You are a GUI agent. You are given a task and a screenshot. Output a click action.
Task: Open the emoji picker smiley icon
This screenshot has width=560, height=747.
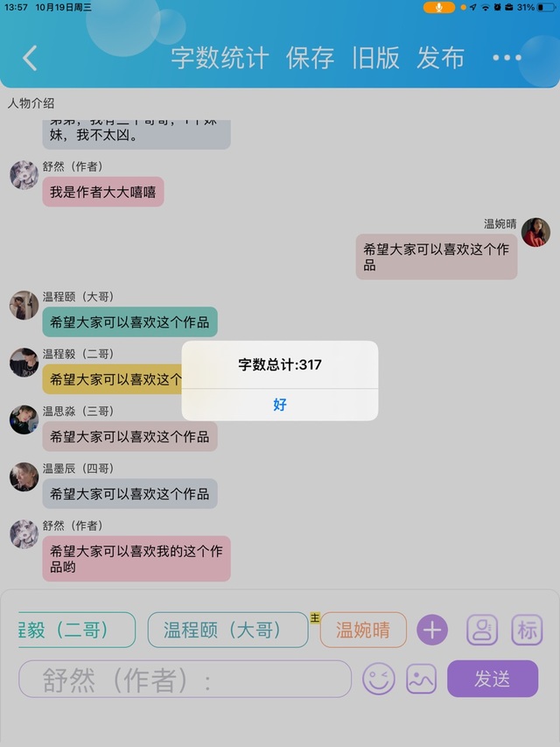pyautogui.click(x=379, y=679)
